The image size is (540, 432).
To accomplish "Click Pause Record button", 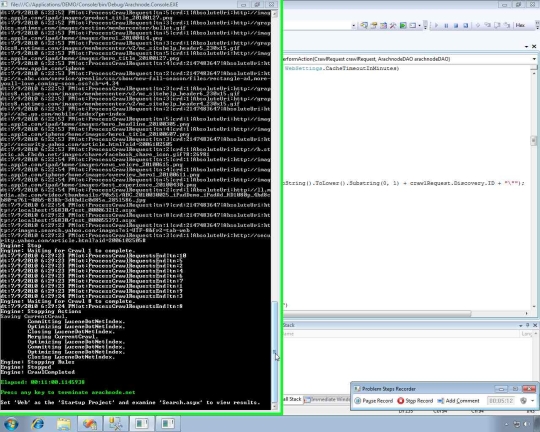I will (x=374, y=401).
